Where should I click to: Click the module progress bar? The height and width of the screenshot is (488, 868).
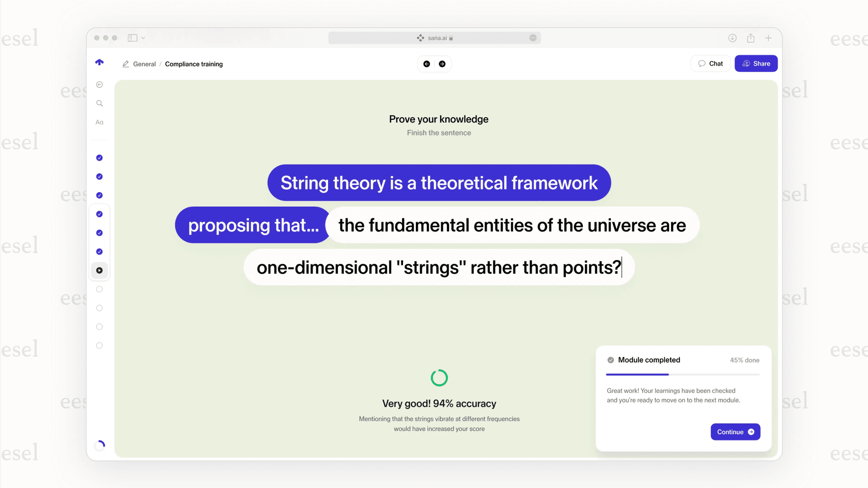point(683,374)
